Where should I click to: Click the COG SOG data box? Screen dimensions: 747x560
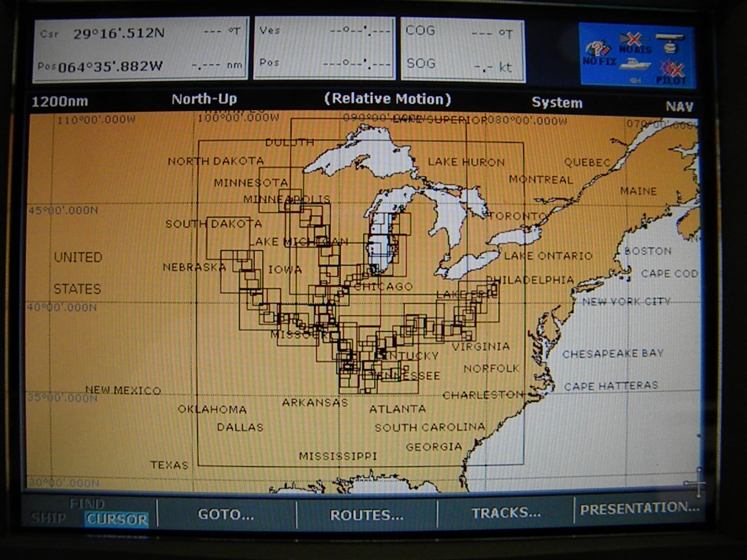pyautogui.click(x=462, y=50)
